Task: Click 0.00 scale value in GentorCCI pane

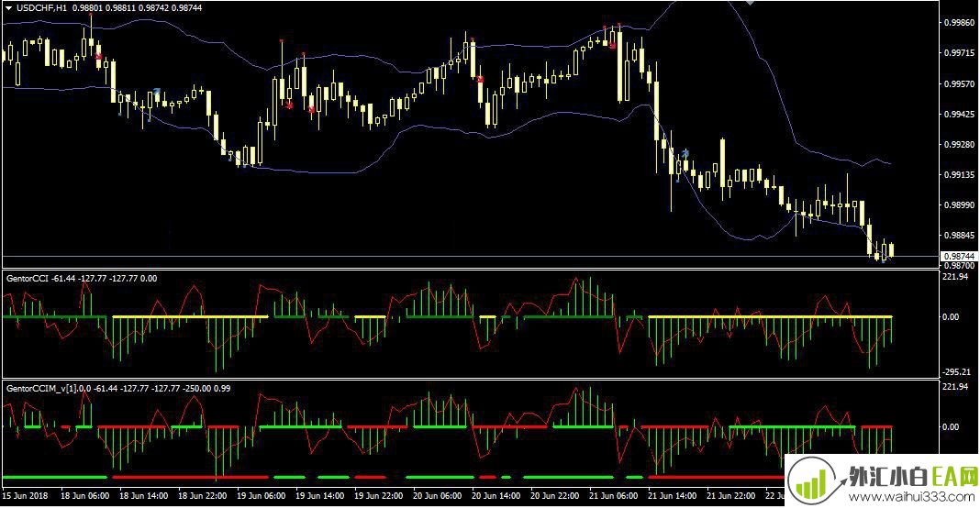Action: (950, 316)
